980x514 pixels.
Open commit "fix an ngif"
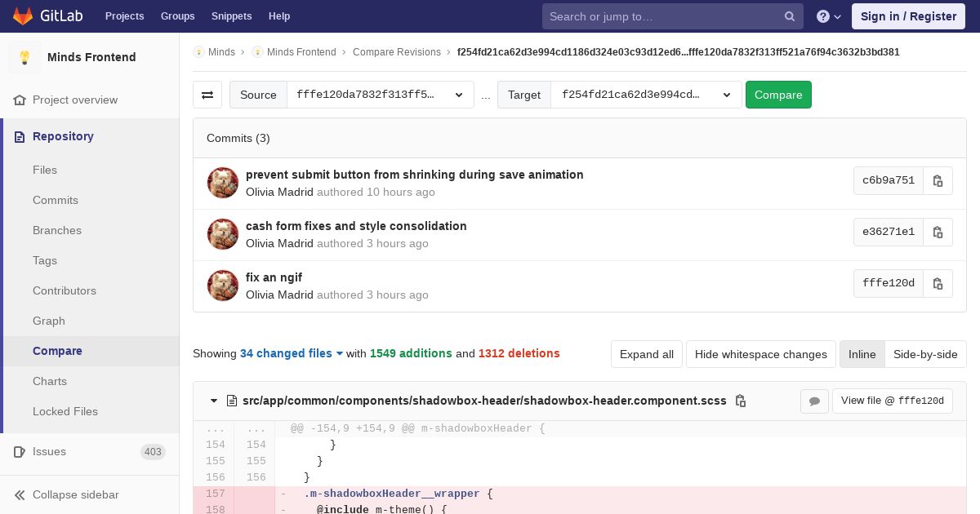[274, 277]
